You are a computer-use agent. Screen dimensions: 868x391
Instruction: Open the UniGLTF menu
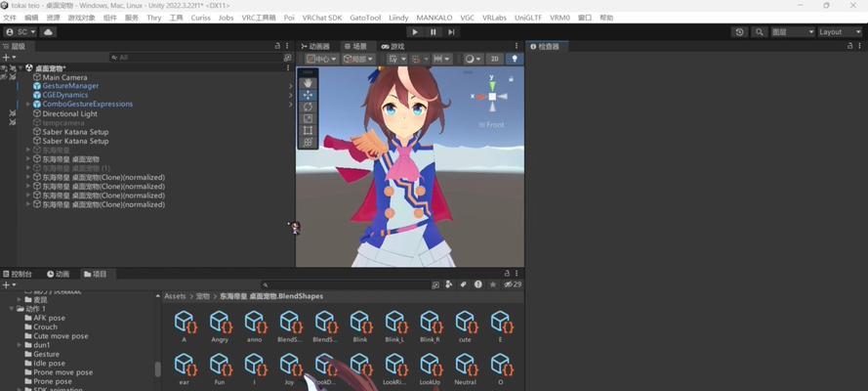pos(528,18)
